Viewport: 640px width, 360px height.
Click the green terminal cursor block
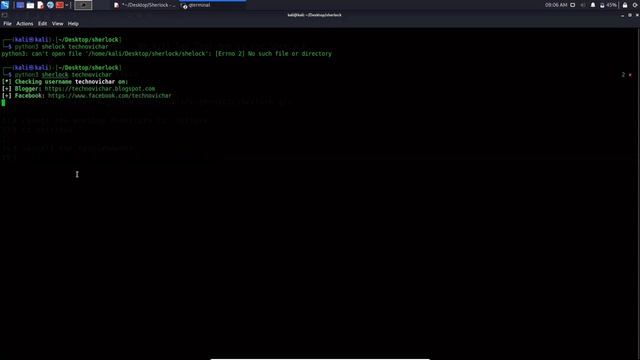[3, 103]
